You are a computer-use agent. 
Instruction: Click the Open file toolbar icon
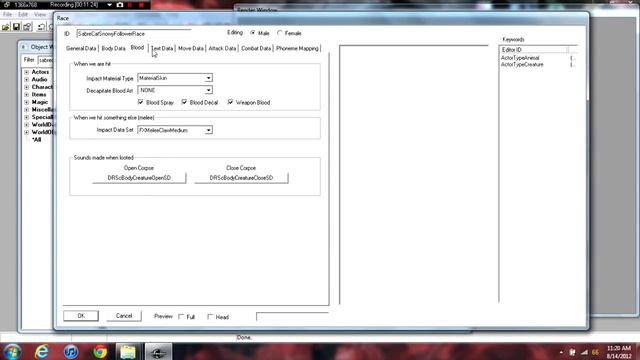click(6, 27)
